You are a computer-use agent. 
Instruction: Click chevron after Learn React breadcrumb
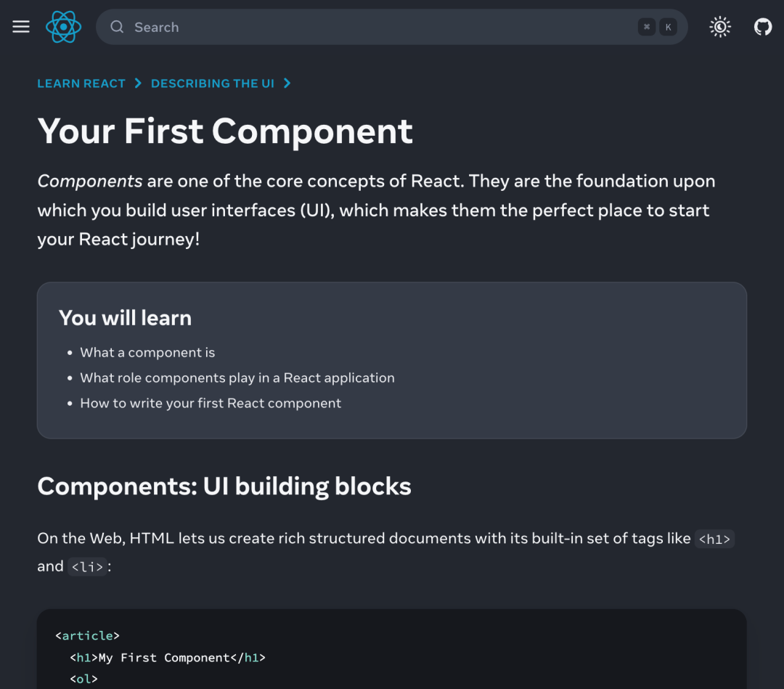[x=138, y=83]
